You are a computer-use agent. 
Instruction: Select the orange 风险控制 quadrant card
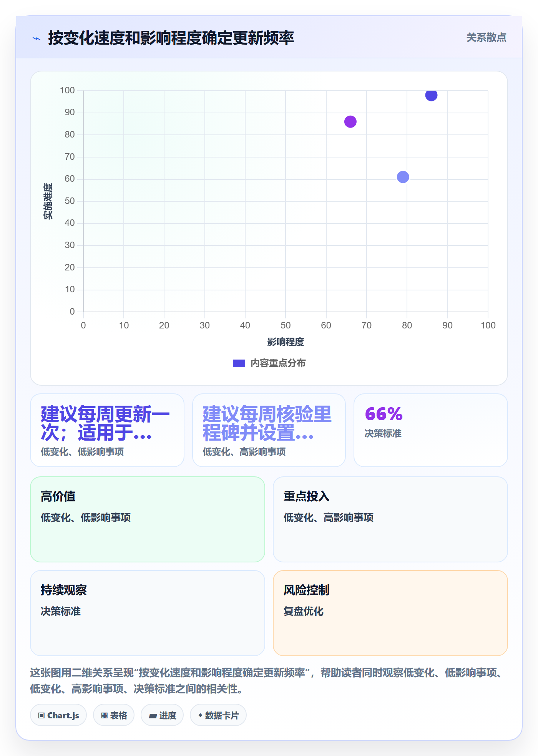tap(390, 613)
